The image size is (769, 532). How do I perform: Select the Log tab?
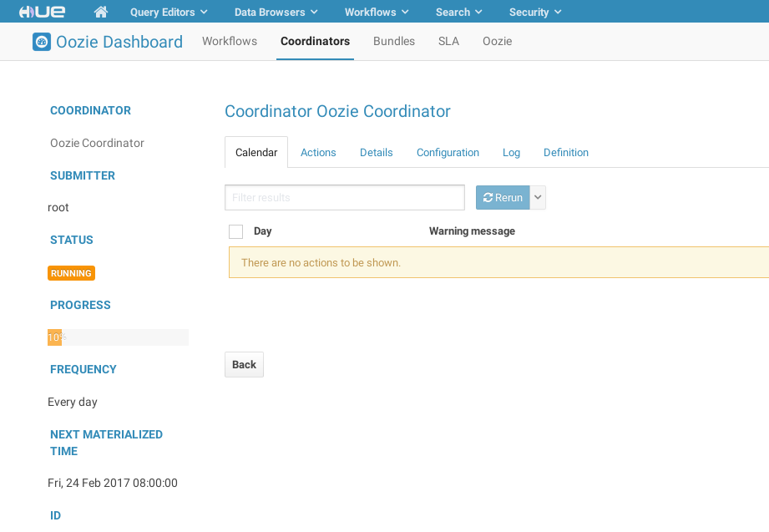coord(511,153)
